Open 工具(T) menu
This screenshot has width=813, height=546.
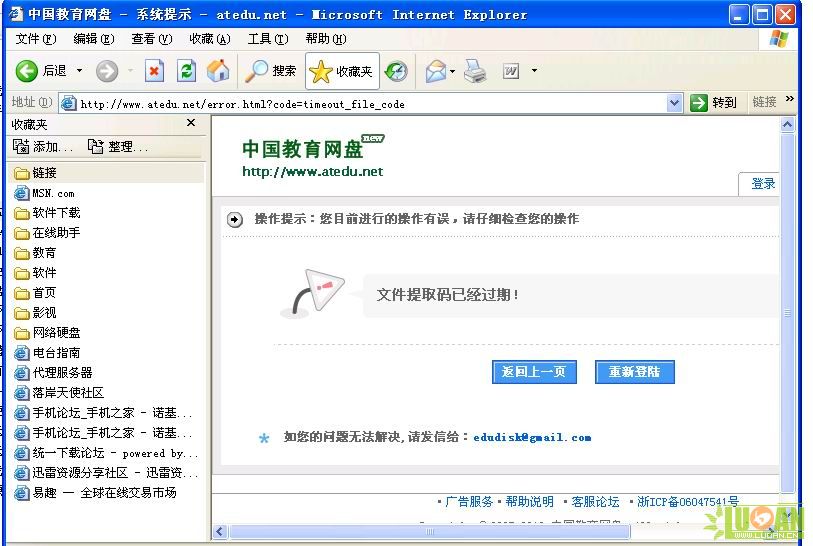(268, 39)
